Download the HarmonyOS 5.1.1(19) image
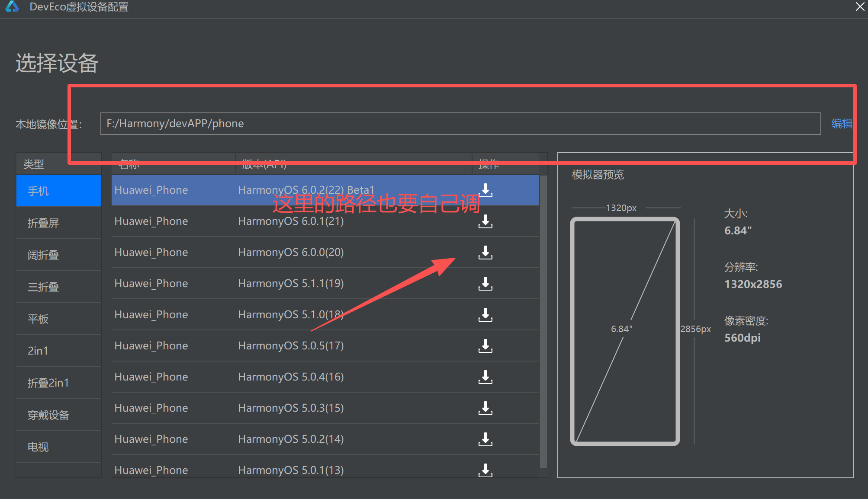Screen dimensions: 868x499 (x=485, y=284)
